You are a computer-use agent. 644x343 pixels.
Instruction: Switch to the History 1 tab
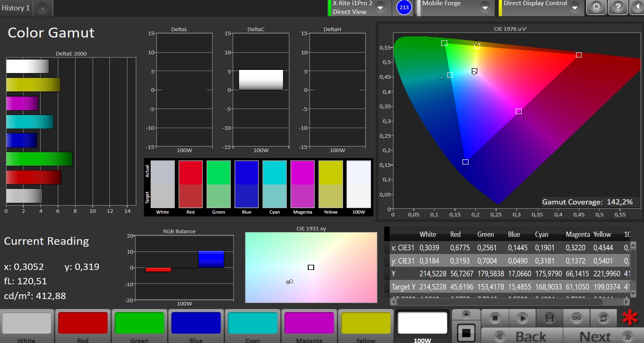(16, 8)
